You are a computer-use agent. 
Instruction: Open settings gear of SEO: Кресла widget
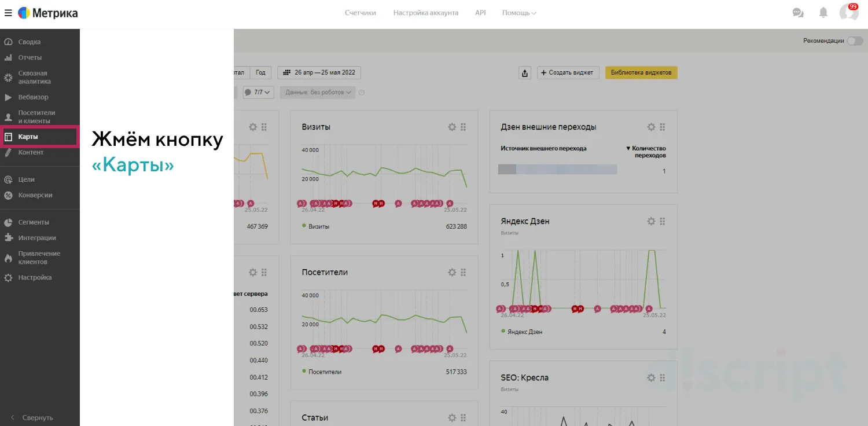tap(651, 377)
